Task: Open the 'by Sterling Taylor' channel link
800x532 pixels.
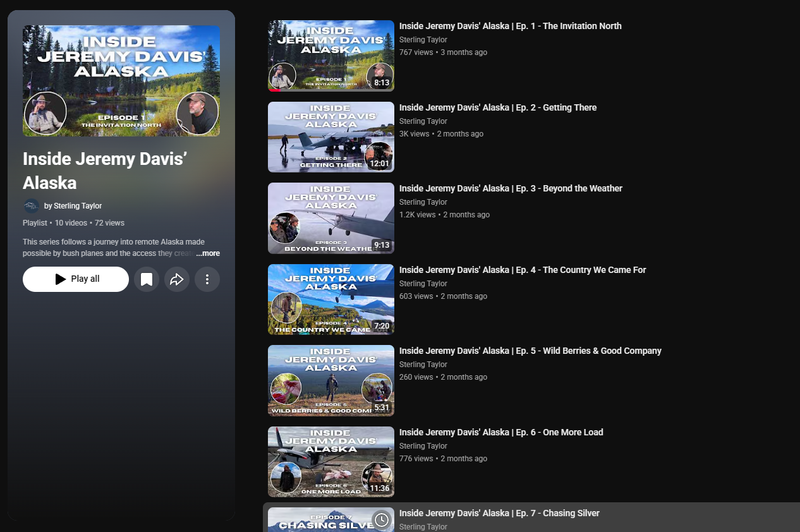Action: point(73,206)
